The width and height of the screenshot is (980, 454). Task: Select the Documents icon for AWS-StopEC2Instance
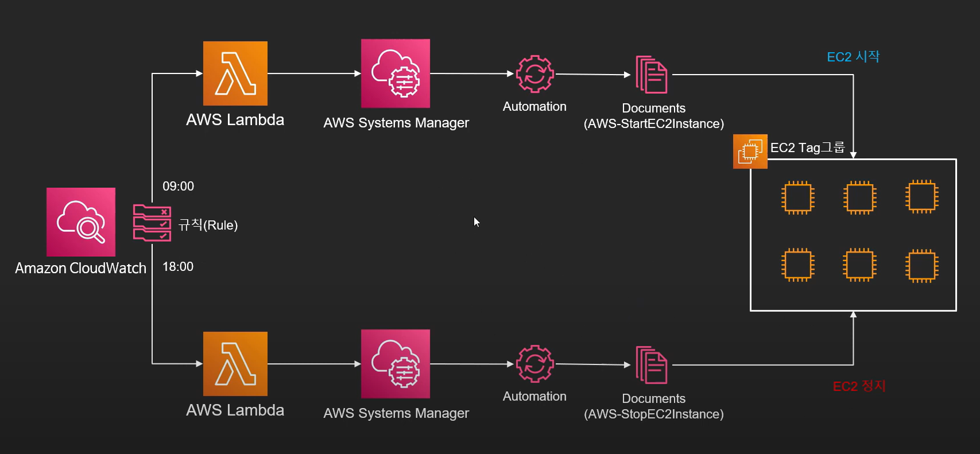(652, 365)
